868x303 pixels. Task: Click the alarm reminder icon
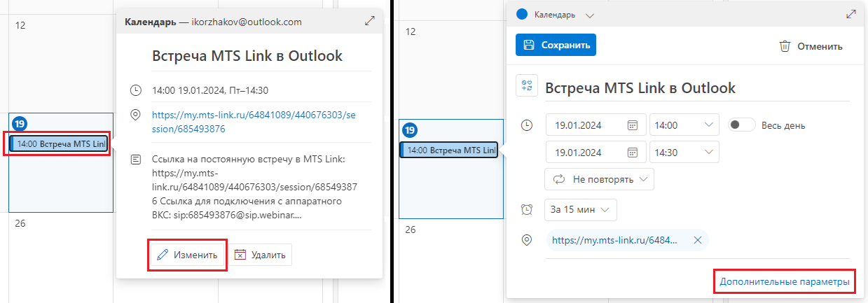tap(527, 209)
